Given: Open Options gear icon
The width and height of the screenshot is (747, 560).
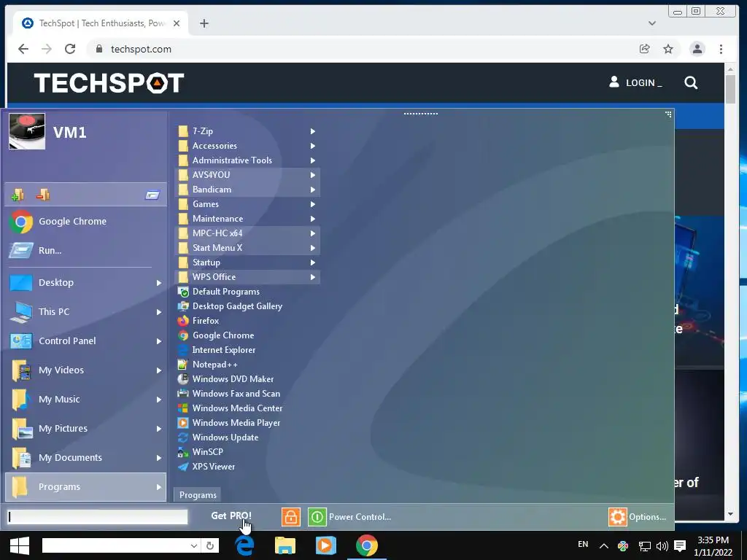Looking at the screenshot, I should coord(618,517).
